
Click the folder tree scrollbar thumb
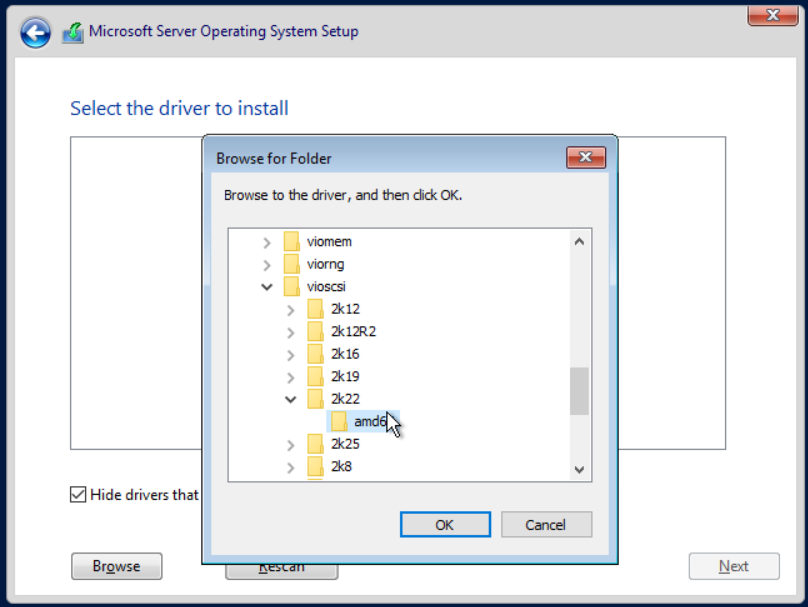579,390
